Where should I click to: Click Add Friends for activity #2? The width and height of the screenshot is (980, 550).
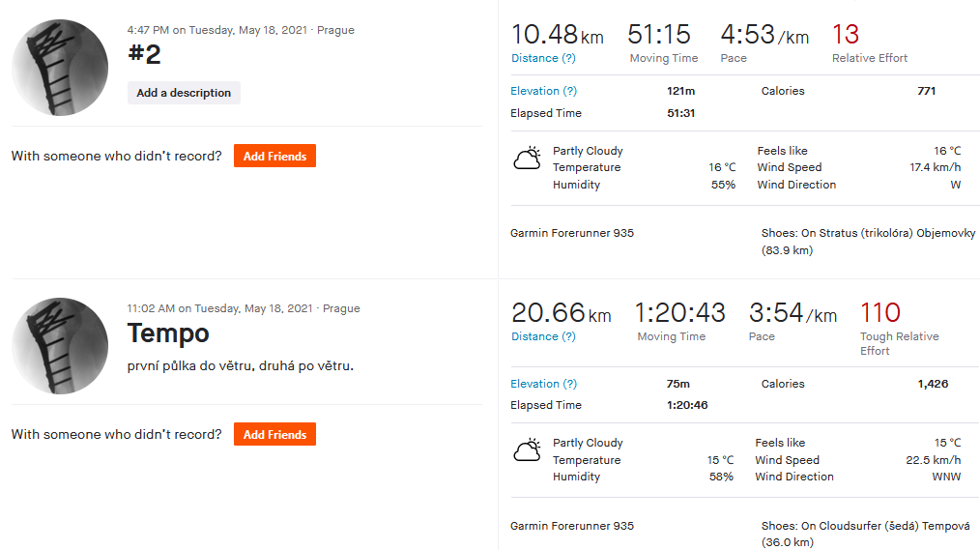point(275,156)
